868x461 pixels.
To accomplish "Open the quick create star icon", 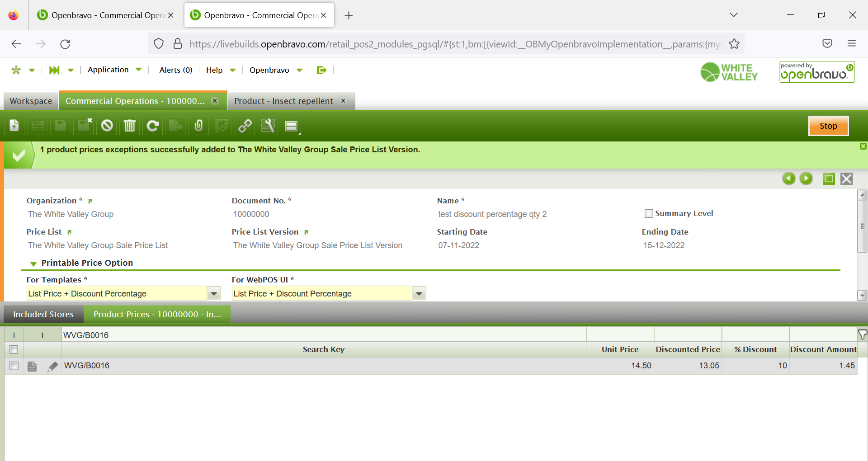I will tap(16, 70).
